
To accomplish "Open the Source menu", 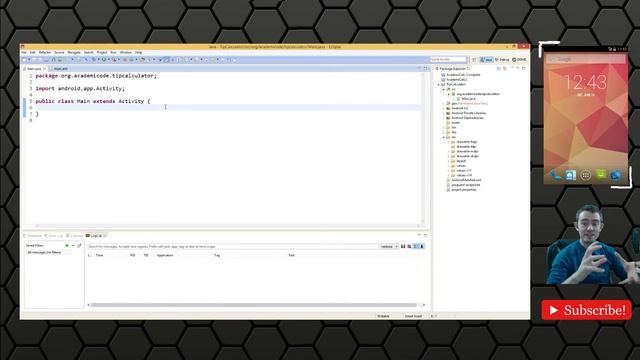I will [59, 52].
